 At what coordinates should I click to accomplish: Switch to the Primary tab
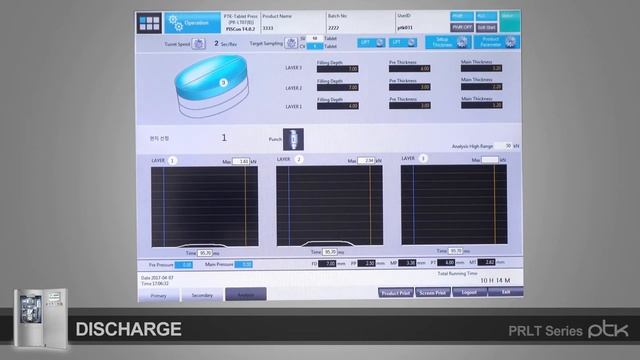[x=159, y=296]
